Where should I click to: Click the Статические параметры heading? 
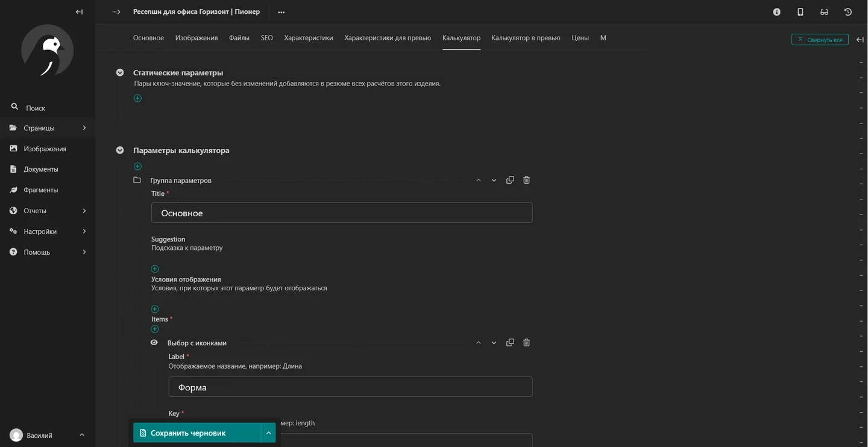click(x=178, y=73)
